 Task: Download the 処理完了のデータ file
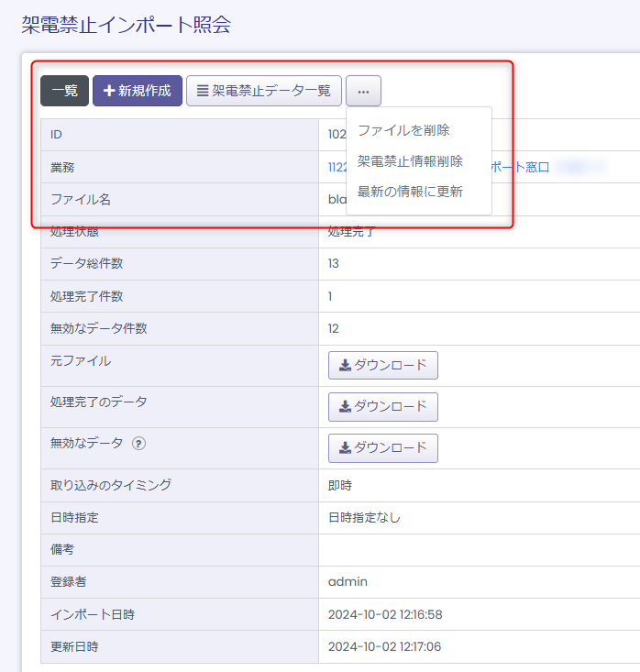click(x=382, y=406)
